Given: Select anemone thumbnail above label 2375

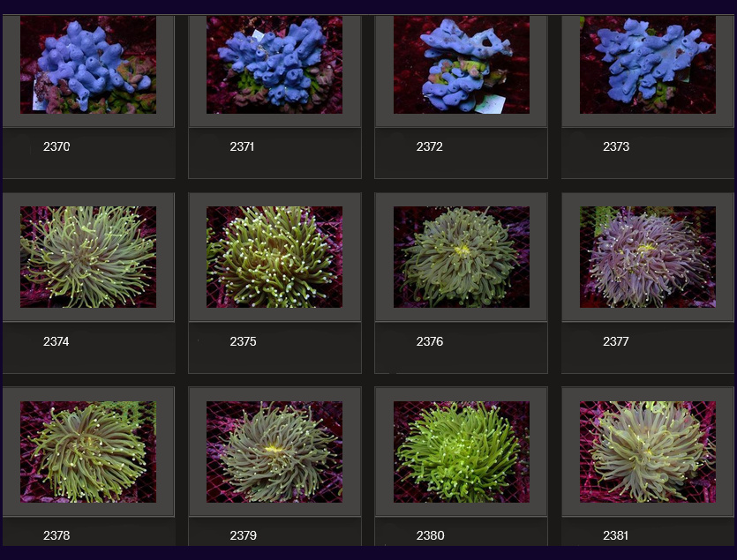Looking at the screenshot, I should coord(274,257).
